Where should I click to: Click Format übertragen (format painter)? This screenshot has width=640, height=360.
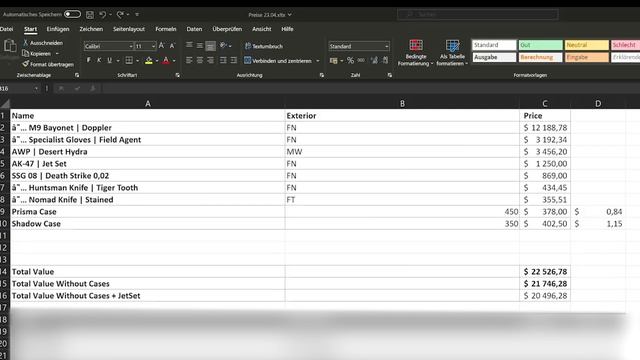(x=48, y=64)
